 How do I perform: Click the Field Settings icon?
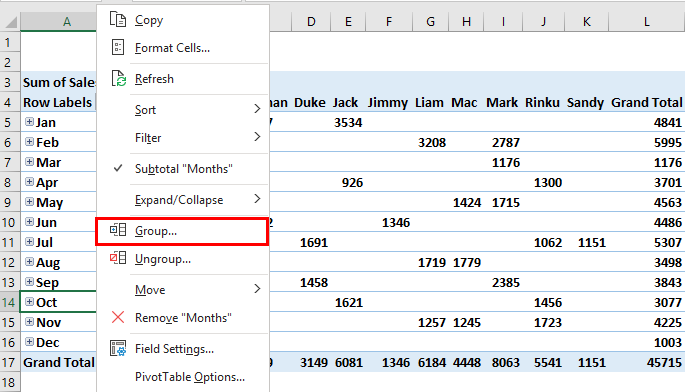(118, 348)
